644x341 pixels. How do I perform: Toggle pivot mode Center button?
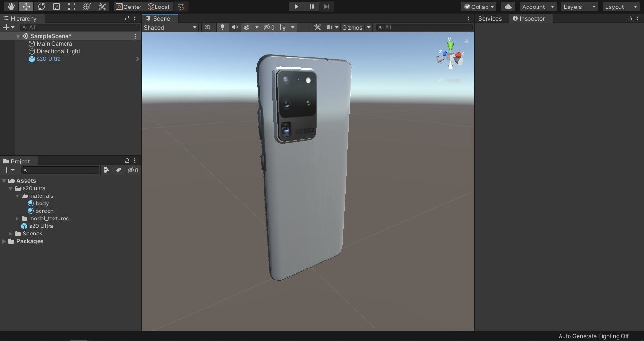[x=129, y=7]
